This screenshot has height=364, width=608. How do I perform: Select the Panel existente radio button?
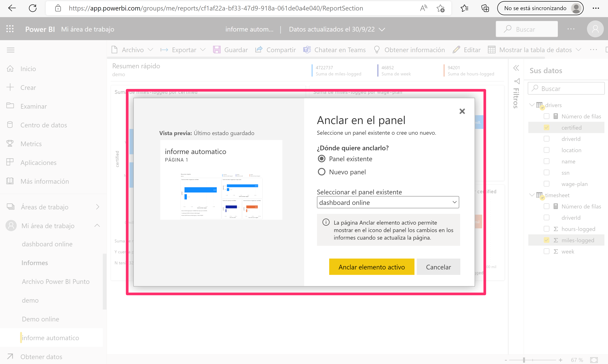click(x=322, y=159)
